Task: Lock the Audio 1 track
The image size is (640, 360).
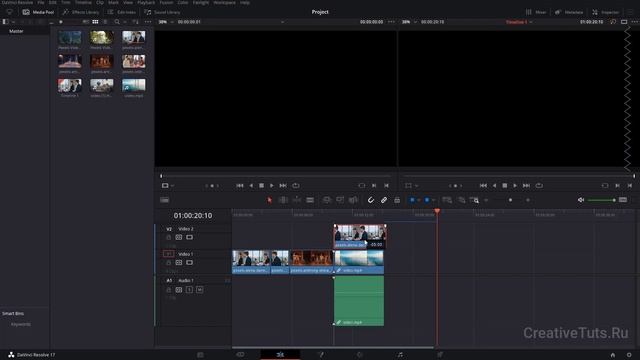Action: tap(169, 289)
